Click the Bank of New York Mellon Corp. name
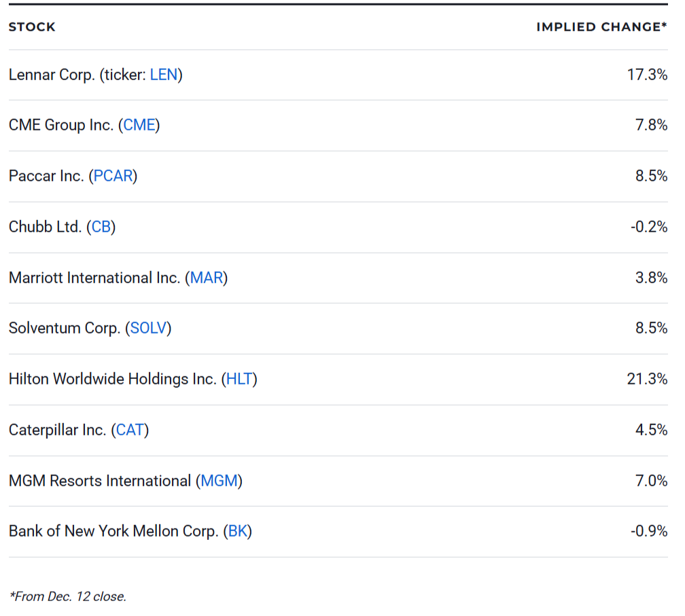This screenshot has width=685, height=616. tap(113, 532)
